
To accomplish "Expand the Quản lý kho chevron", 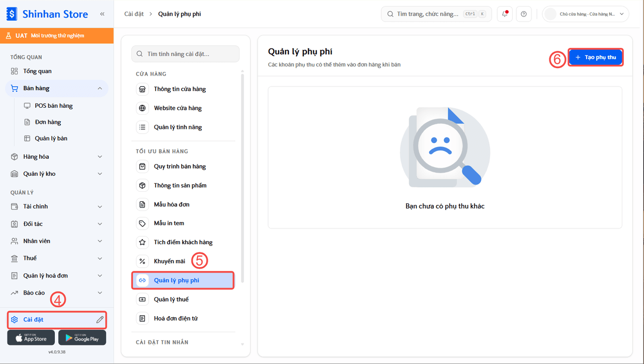I will tap(100, 174).
